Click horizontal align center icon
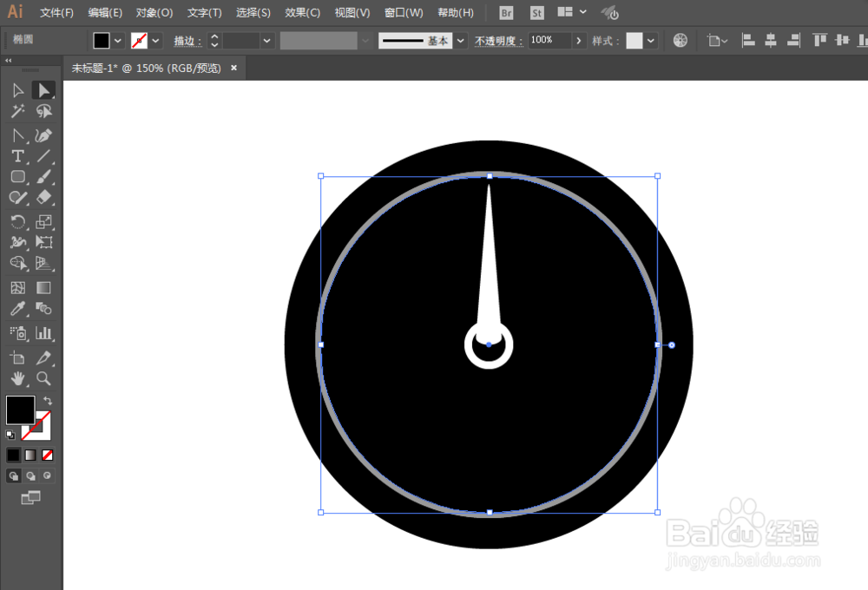868x590 pixels. coord(771,41)
